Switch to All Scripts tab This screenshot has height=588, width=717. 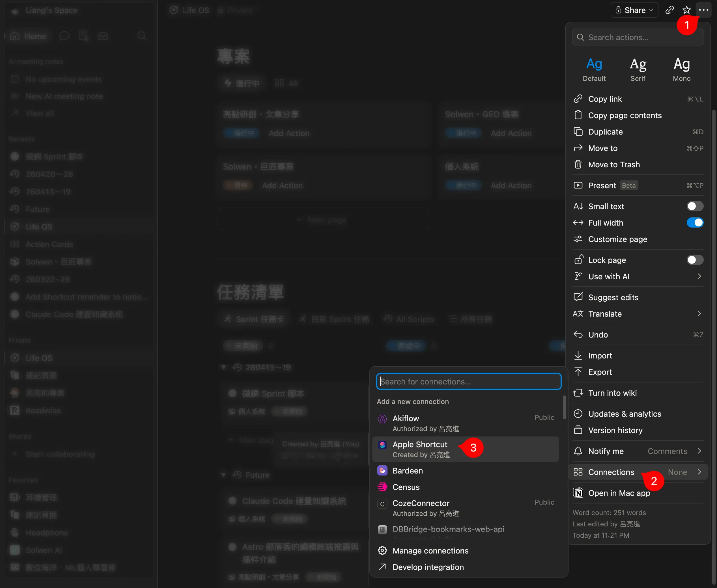click(409, 319)
